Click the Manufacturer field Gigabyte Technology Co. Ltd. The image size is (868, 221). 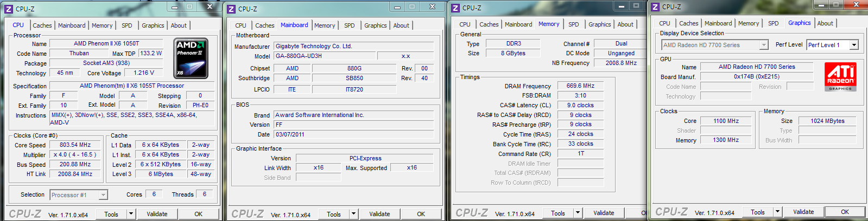click(x=353, y=46)
